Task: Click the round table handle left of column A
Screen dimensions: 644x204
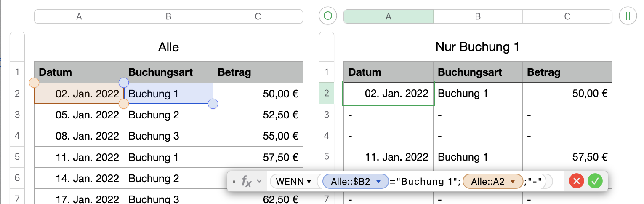Action: 328,16
